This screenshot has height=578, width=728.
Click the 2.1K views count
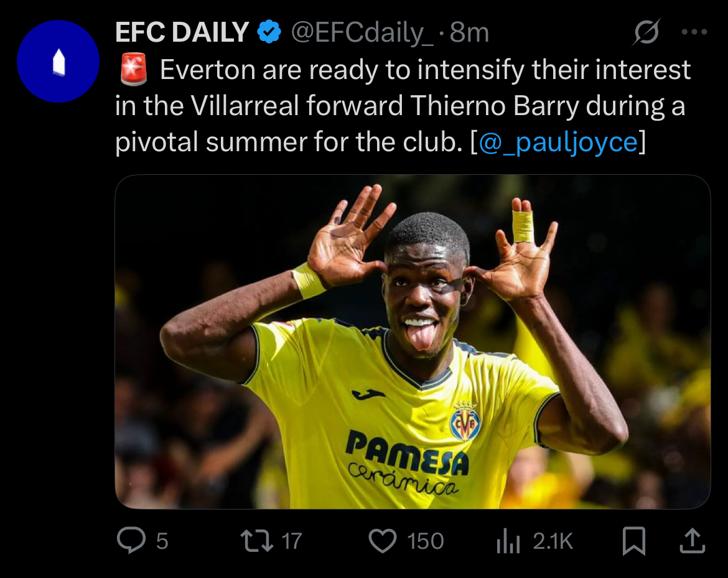[553, 541]
